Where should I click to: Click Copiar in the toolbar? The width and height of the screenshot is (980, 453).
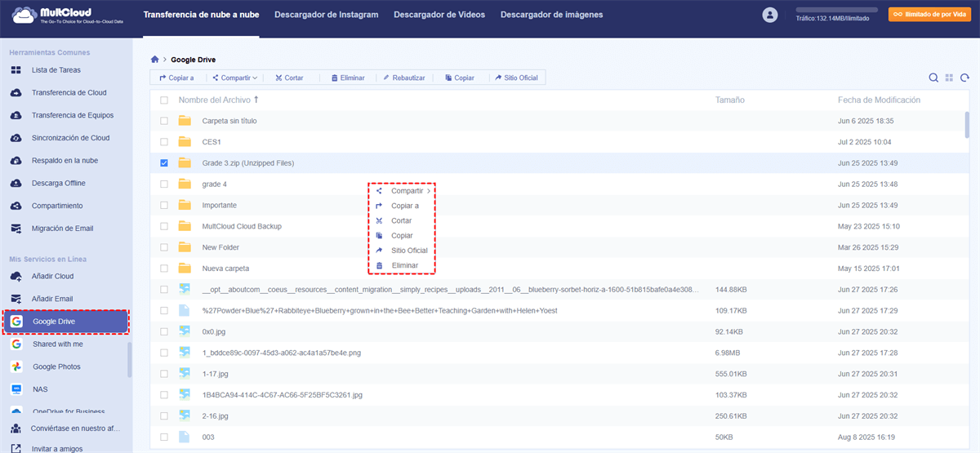459,78
